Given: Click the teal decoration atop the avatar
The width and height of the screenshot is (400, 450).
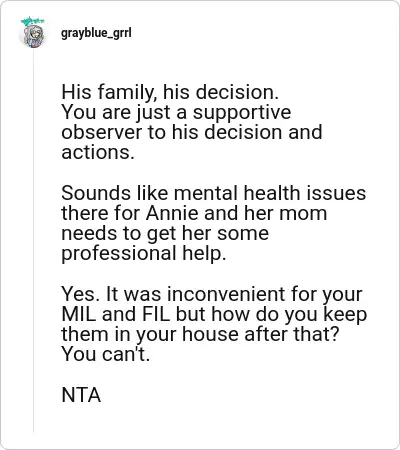Looking at the screenshot, I should tap(32, 22).
